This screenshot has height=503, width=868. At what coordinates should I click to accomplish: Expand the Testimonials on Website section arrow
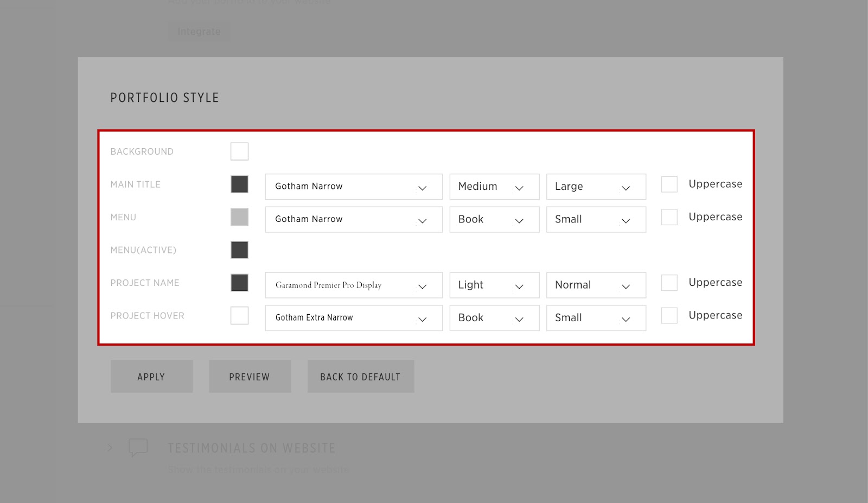coord(110,448)
